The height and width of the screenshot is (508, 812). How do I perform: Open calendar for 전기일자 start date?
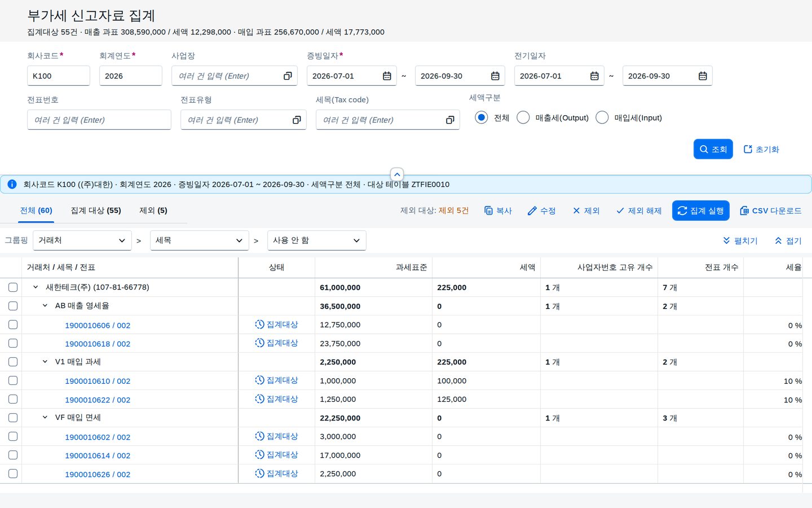594,76
